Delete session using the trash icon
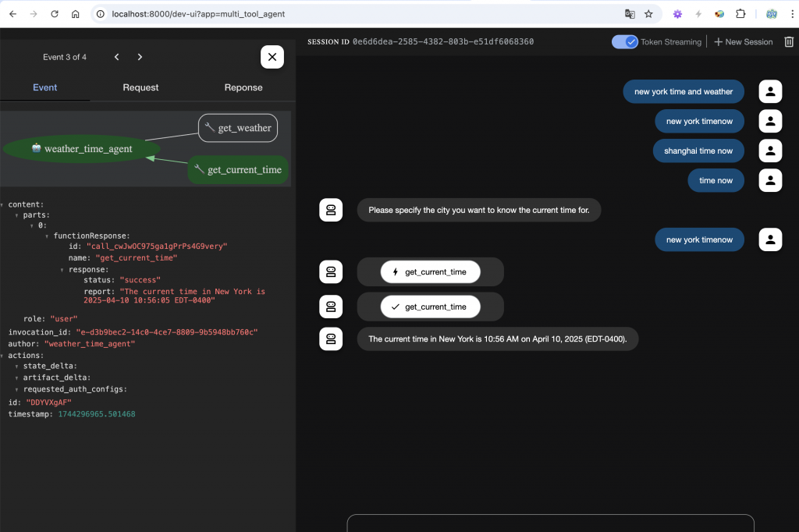 coord(789,42)
